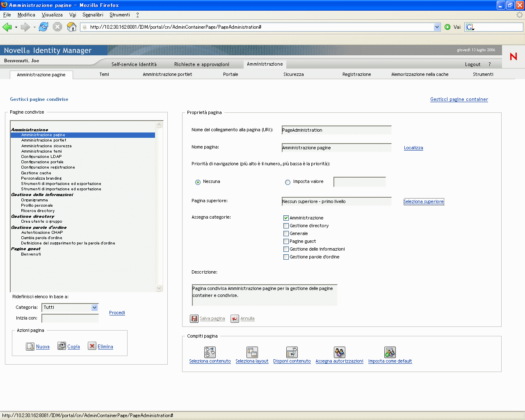Click the Seleziona layout icon
The width and height of the screenshot is (525, 420).
coord(252,352)
